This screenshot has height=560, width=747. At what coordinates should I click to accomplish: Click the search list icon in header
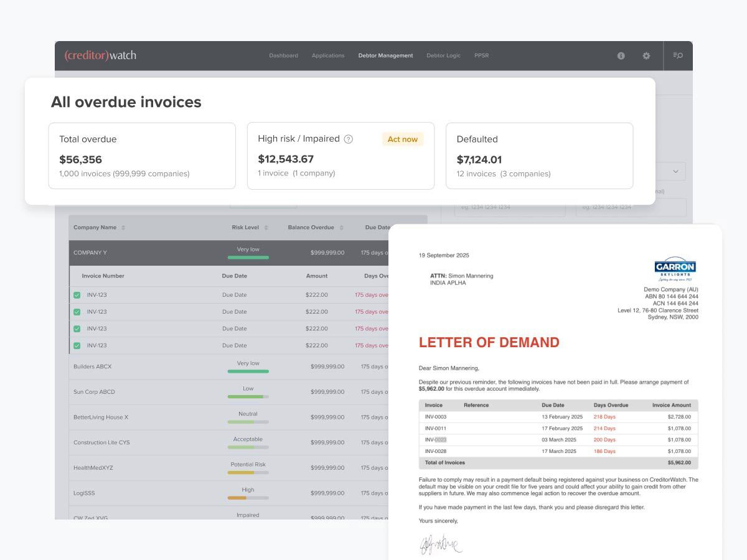678,55
